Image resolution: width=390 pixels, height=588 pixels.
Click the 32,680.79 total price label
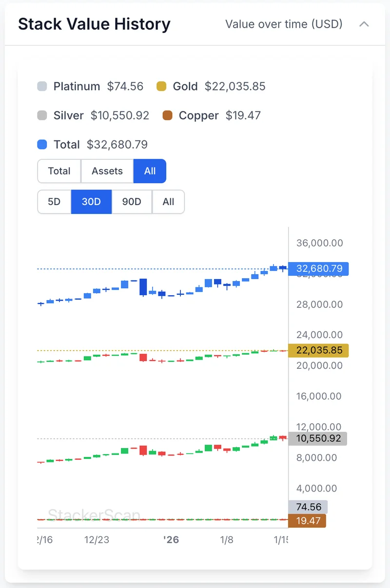pos(318,268)
